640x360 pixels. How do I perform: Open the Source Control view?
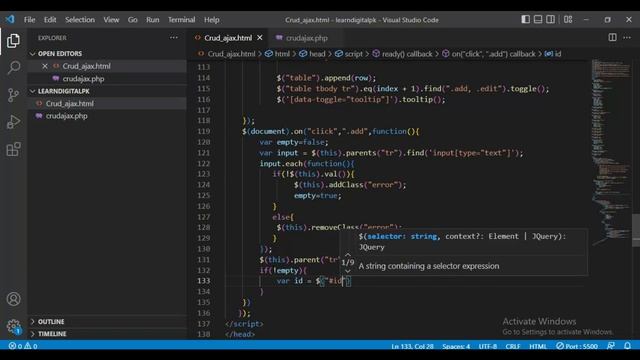point(13,95)
